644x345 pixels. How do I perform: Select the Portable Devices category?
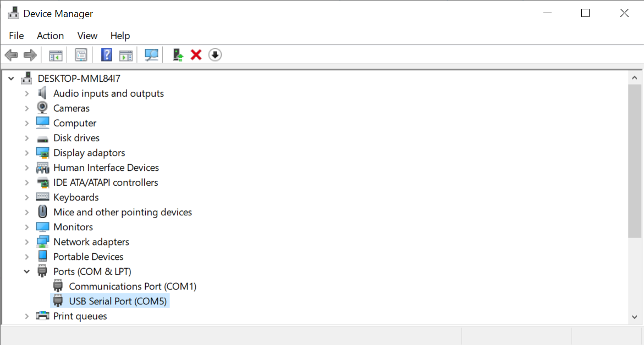pos(89,257)
